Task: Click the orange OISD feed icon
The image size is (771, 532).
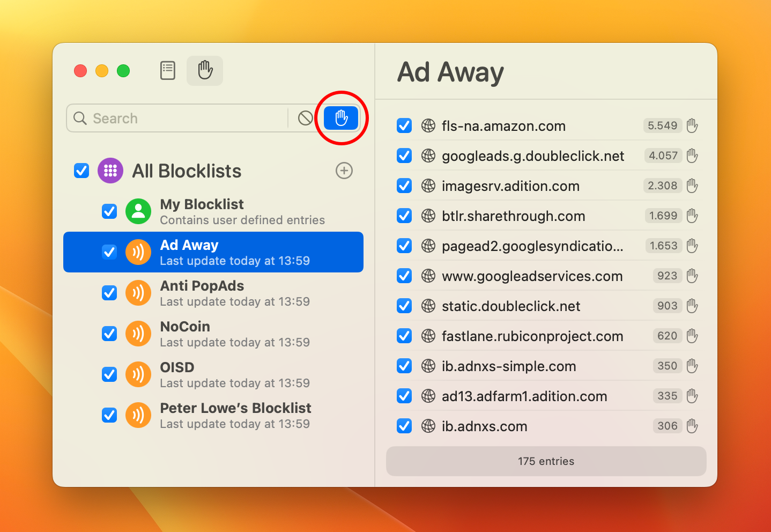Action: [138, 374]
